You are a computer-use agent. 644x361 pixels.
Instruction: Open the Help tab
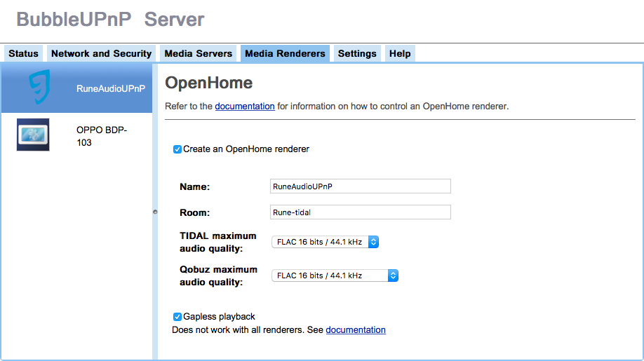(x=400, y=54)
